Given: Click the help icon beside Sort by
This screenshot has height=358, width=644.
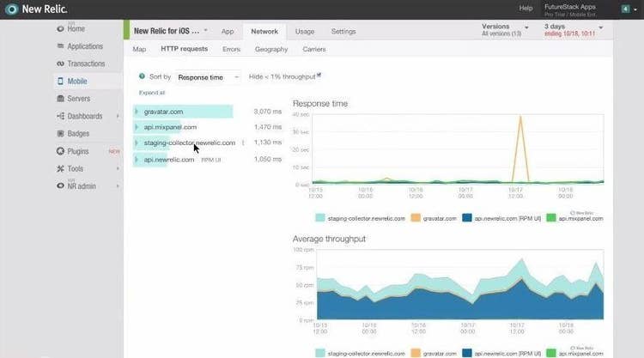Looking at the screenshot, I should 142,76.
